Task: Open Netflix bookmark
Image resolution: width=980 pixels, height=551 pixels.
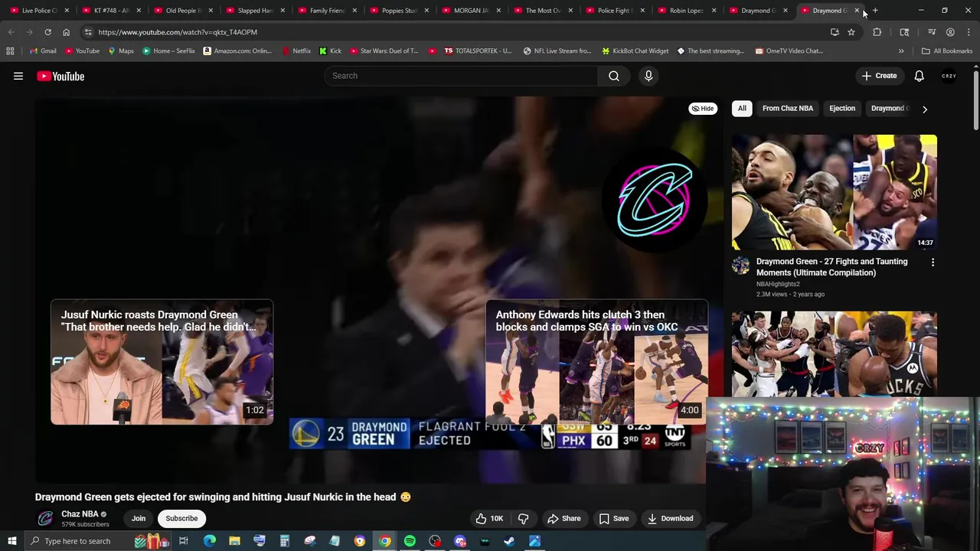Action: point(296,51)
